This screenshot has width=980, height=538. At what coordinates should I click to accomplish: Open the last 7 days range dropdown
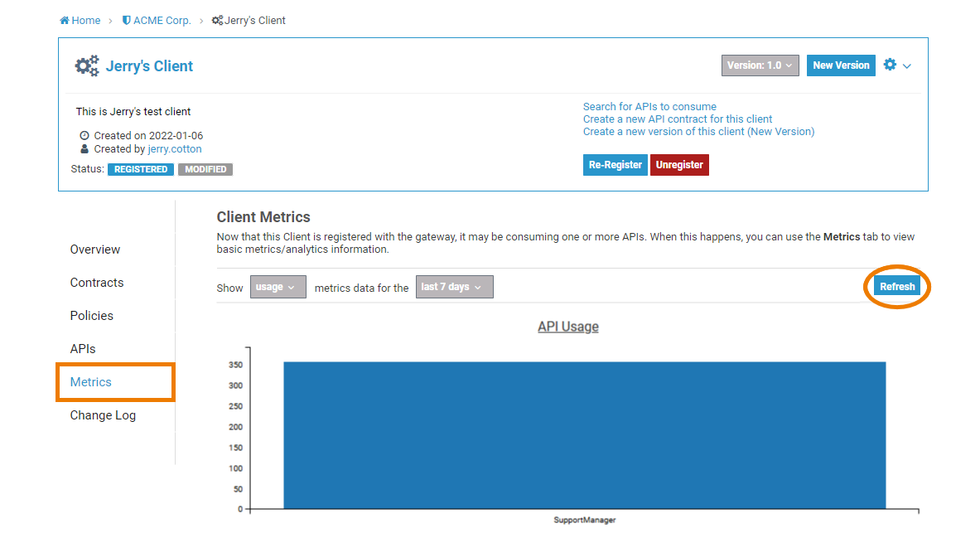[x=454, y=287]
